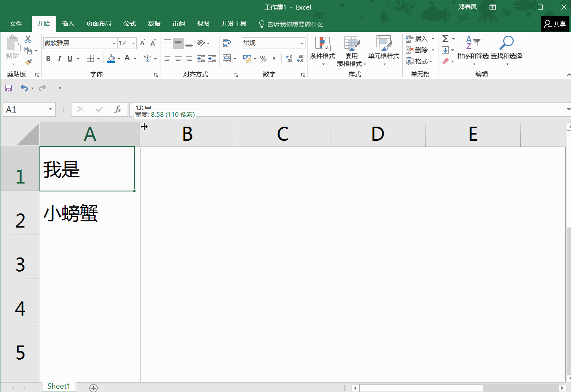Increase font size with larger A
This screenshot has width=571, height=392.
point(143,43)
